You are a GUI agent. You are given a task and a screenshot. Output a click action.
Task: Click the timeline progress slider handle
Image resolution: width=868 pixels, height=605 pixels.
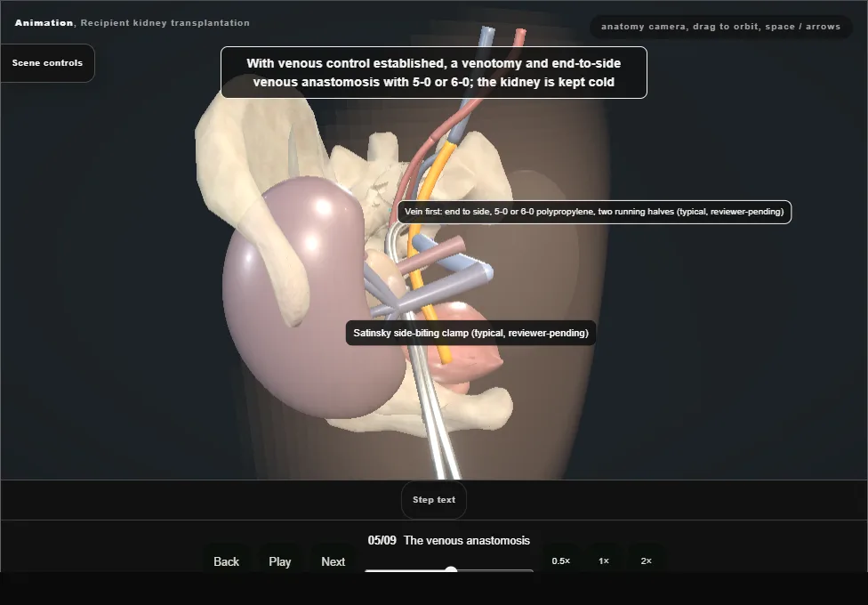tap(451, 570)
